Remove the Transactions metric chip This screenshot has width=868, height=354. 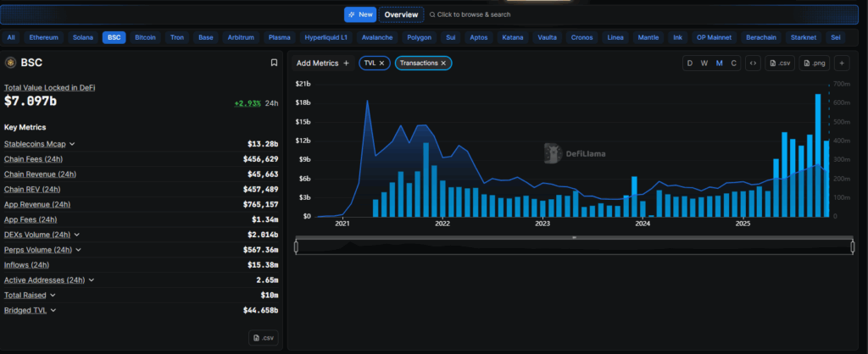pos(443,63)
